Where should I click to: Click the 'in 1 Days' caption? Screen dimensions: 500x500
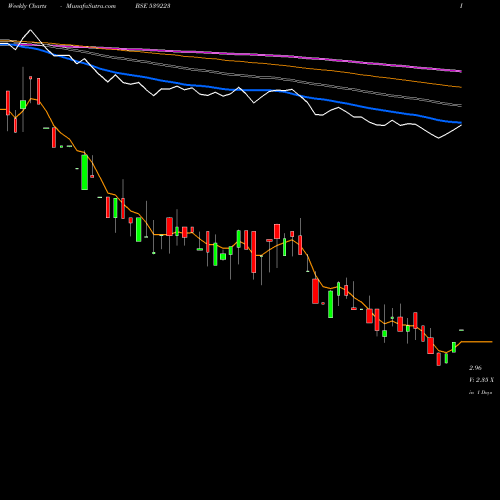point(480,393)
